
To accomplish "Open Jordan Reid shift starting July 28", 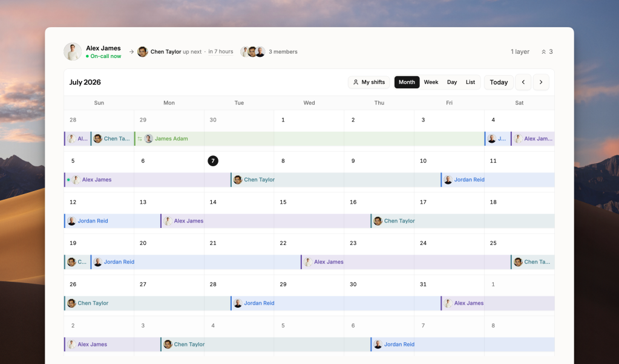I will 335,304.
